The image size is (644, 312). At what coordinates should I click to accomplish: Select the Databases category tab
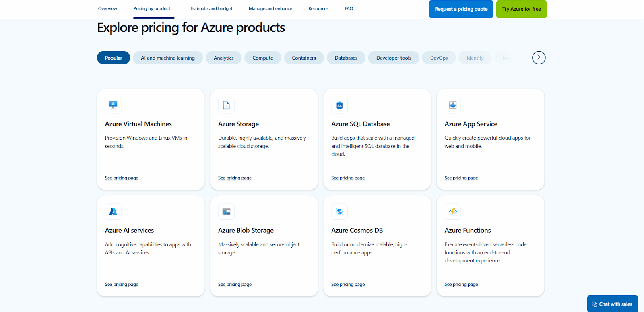click(x=346, y=58)
